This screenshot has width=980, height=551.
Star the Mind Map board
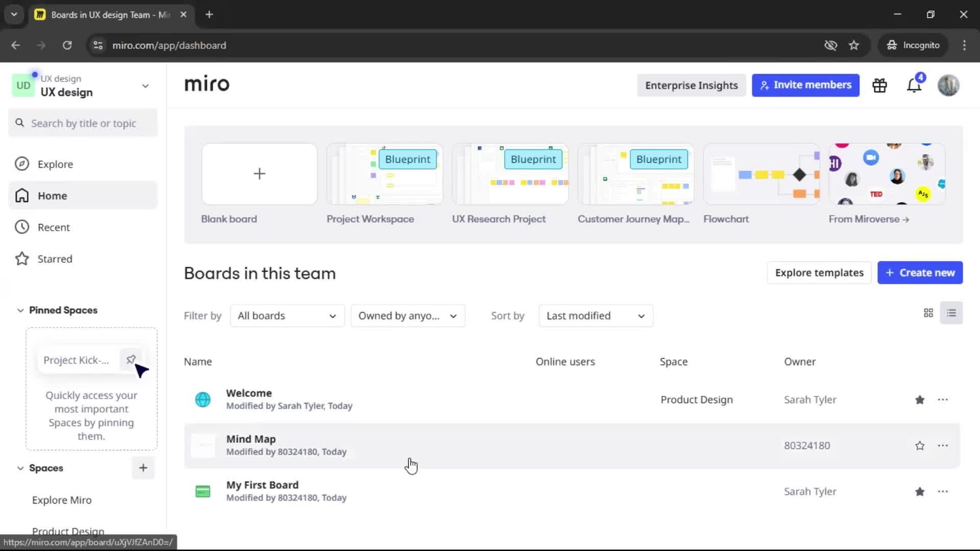point(920,446)
